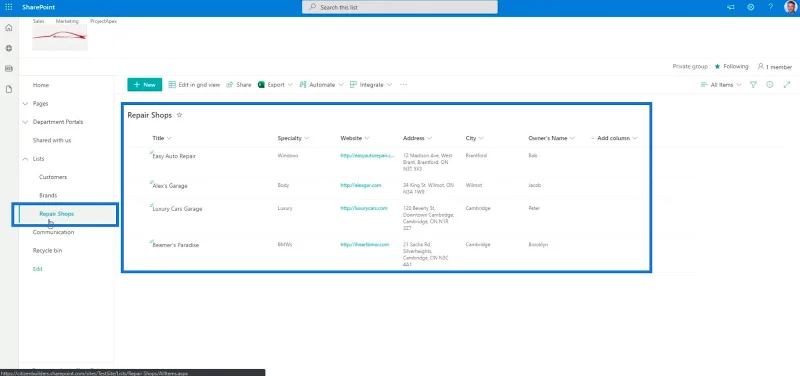The width and height of the screenshot is (800, 376).
Task: Open the iheartbmw.com website link
Action: pyautogui.click(x=365, y=244)
